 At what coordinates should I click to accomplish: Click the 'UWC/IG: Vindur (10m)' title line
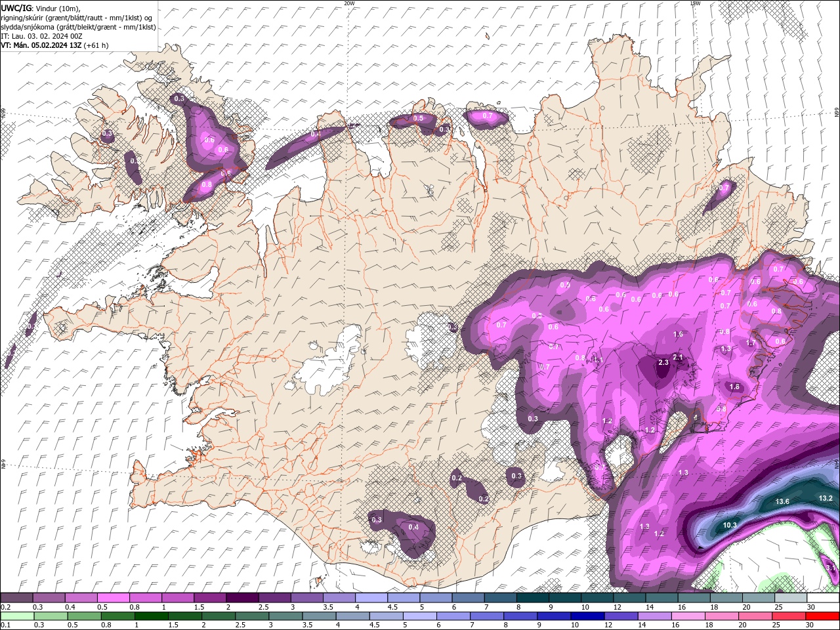[41, 8]
